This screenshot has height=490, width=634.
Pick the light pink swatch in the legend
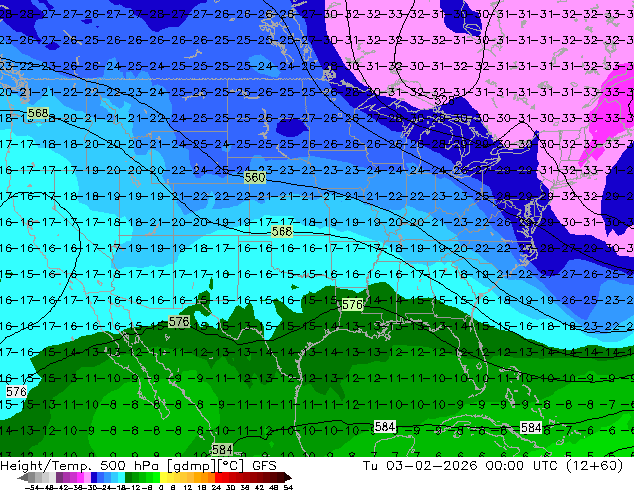click(x=87, y=477)
